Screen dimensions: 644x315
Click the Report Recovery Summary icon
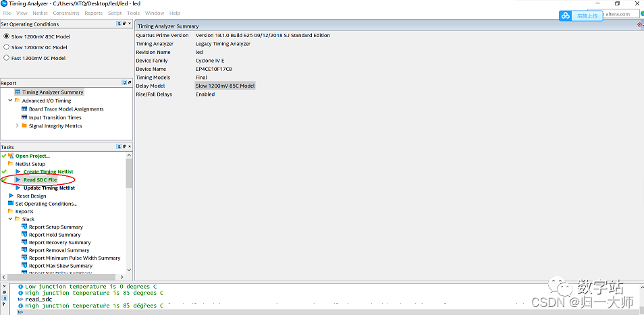tap(24, 242)
